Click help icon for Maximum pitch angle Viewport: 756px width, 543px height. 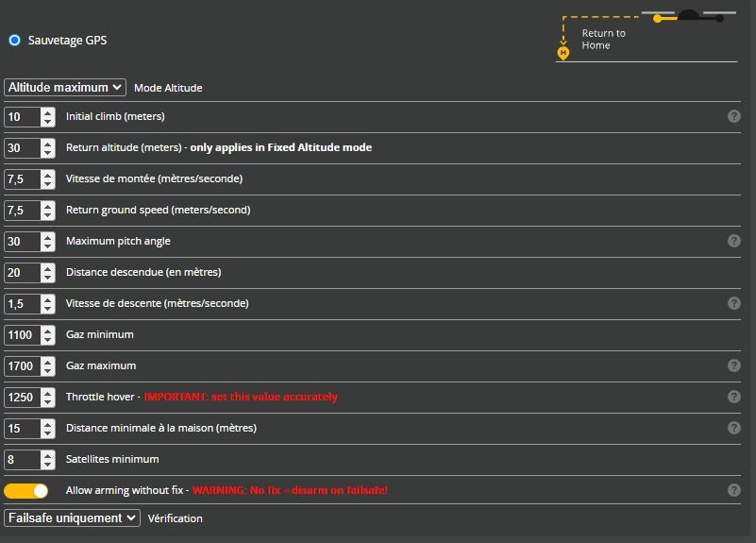click(x=733, y=241)
